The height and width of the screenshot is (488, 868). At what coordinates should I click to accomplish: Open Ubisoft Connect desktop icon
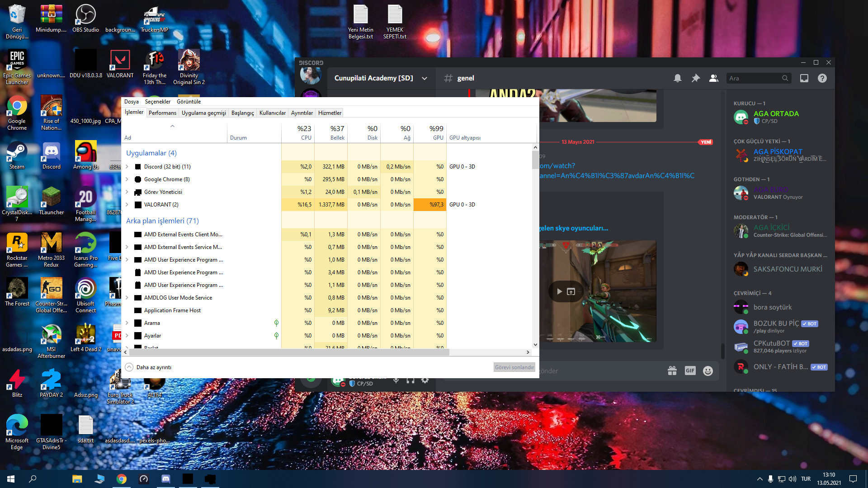(85, 296)
